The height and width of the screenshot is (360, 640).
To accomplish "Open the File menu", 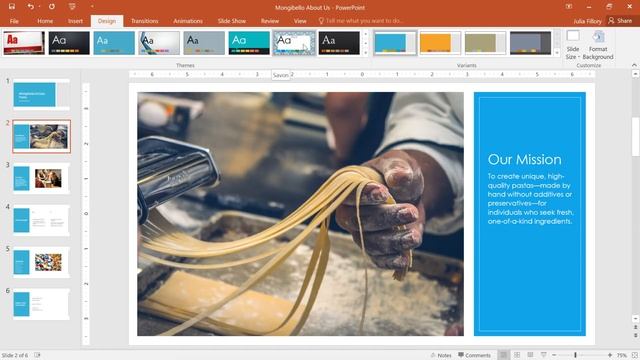I will [x=14, y=21].
